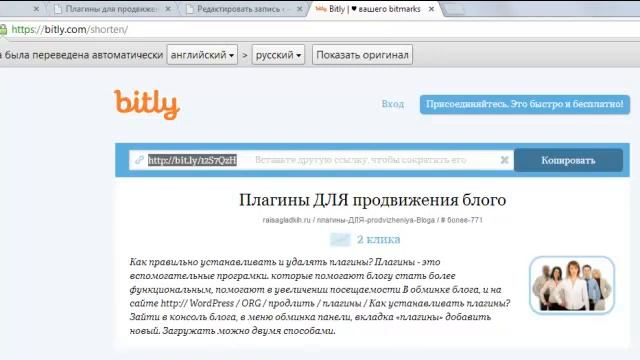
Task: Click Присоединяйтесь. Это быстро и бесплатно button
Action: 525,104
